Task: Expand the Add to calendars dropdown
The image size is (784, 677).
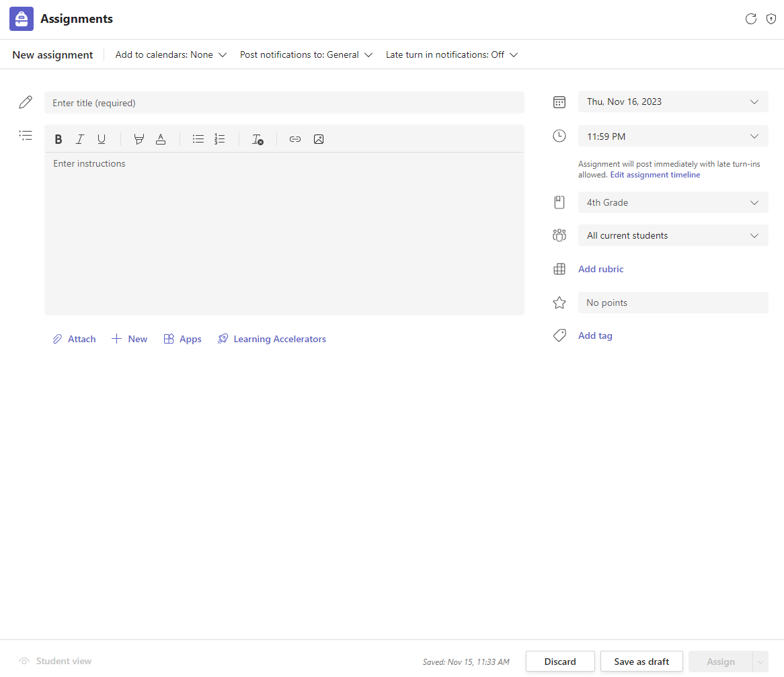Action: tap(171, 55)
